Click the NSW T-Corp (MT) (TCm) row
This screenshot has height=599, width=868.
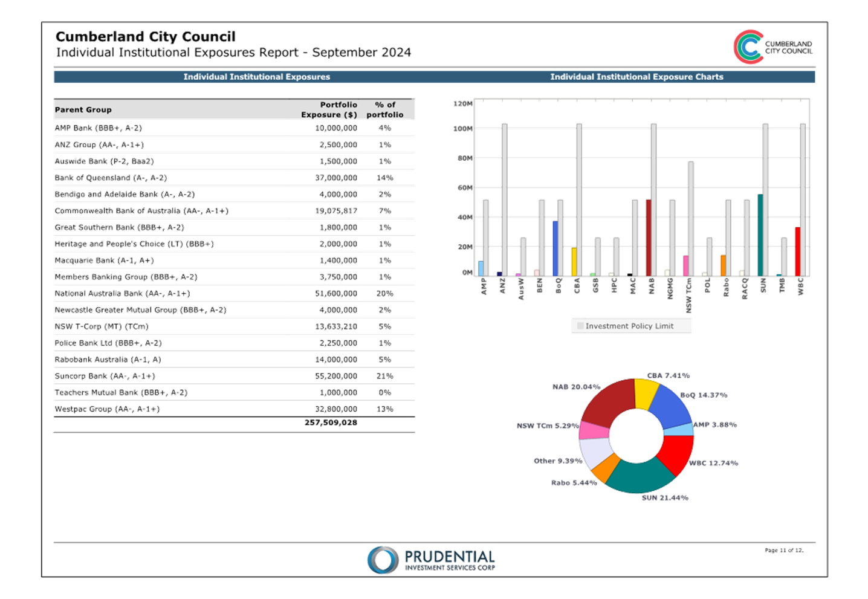pyautogui.click(x=234, y=326)
